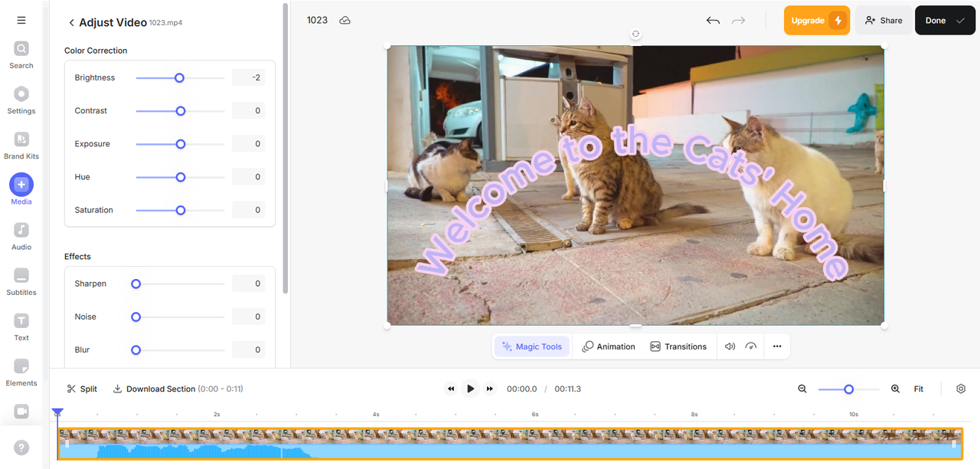Screen dimensions: 980x469
Task: Click the Noise value field
Action: 249,316
